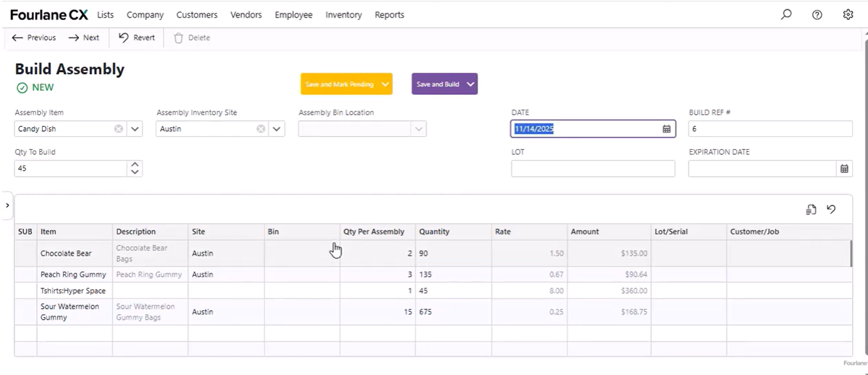
Task: Increase the Qty To Build value
Action: click(x=134, y=165)
